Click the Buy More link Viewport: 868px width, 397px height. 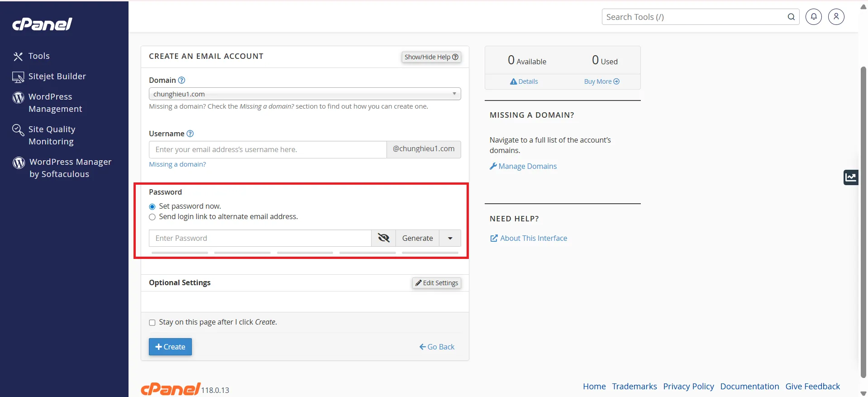coord(601,81)
